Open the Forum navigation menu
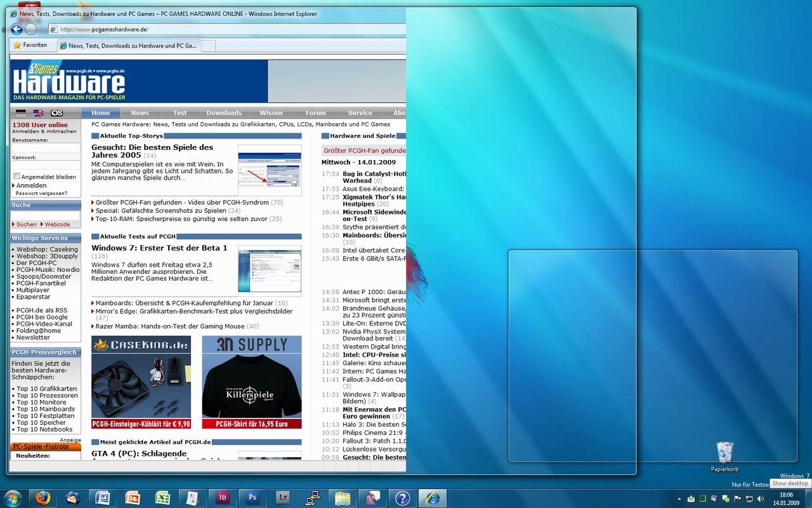The height and width of the screenshot is (508, 812). [315, 113]
